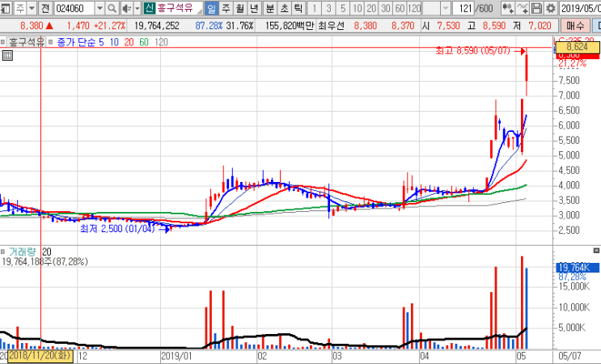Open the add indicator line icon
The width and height of the screenshot is (601, 364).
523,7
